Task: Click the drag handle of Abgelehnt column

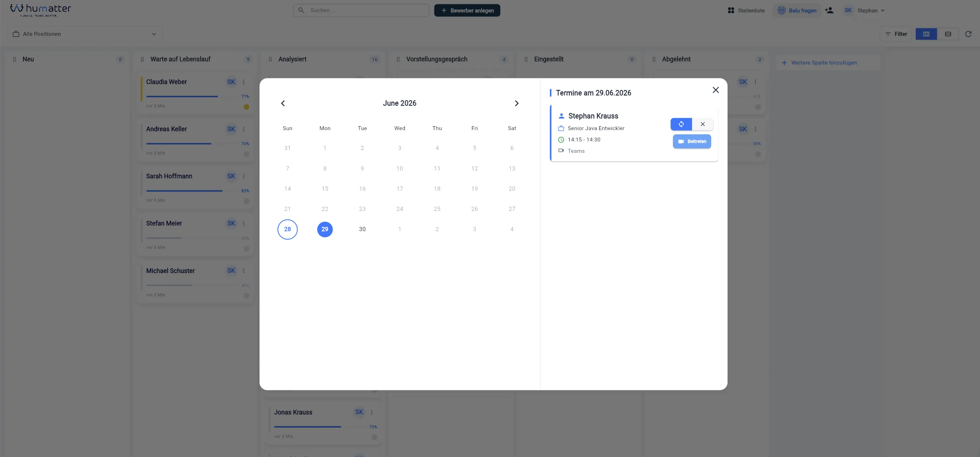Action: [x=654, y=59]
